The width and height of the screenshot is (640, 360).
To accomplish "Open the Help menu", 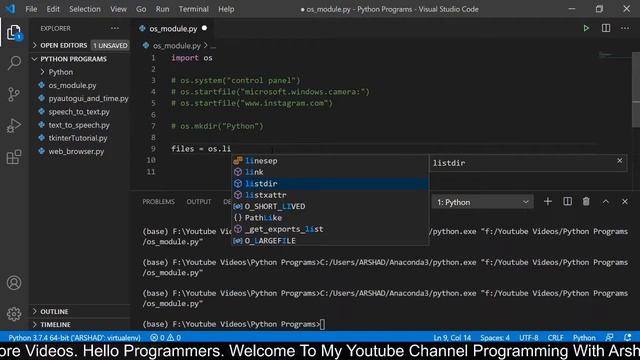I will 226,9.
